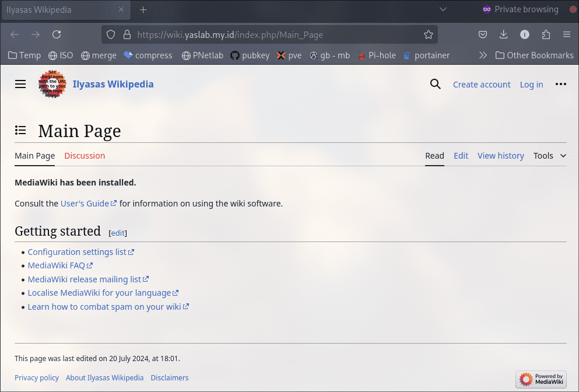Image resolution: width=579 pixels, height=392 pixels.
Task: Open the extensions puzzle piece icon
Action: [546, 35]
